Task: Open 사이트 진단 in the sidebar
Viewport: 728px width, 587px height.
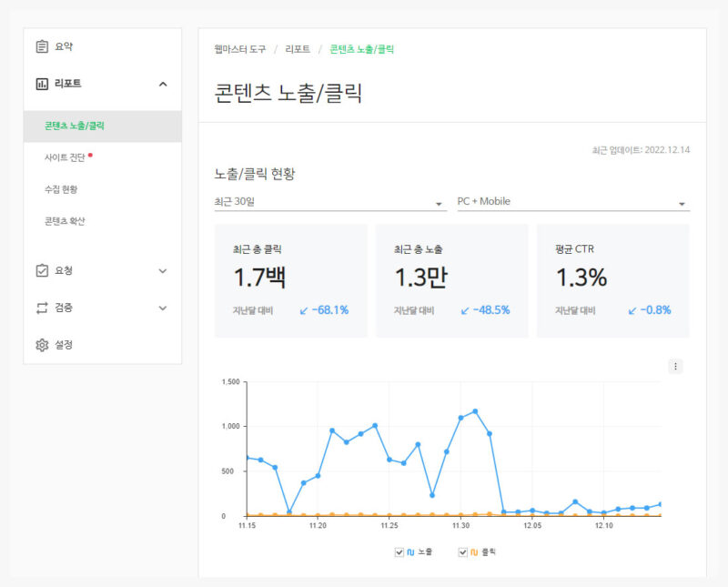Action: [x=65, y=157]
